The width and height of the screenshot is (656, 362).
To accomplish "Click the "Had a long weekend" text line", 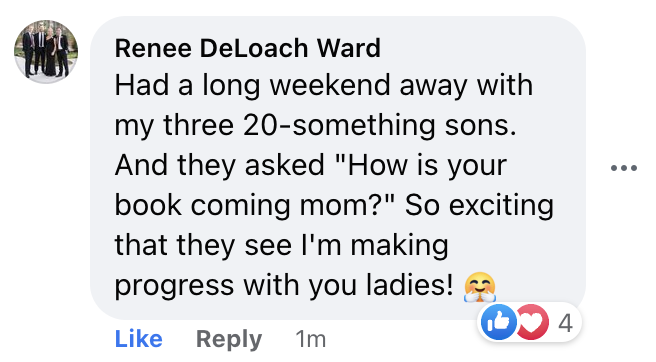I will pyautogui.click(x=324, y=86).
